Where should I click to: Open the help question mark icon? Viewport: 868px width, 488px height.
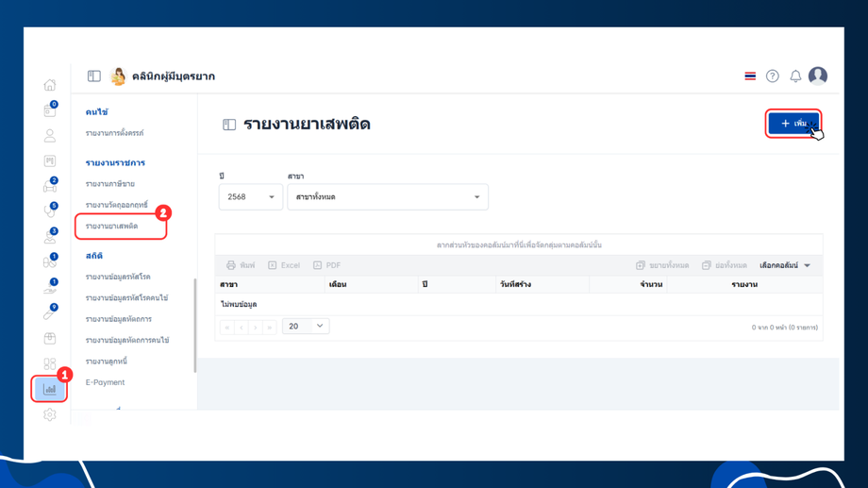click(x=772, y=76)
